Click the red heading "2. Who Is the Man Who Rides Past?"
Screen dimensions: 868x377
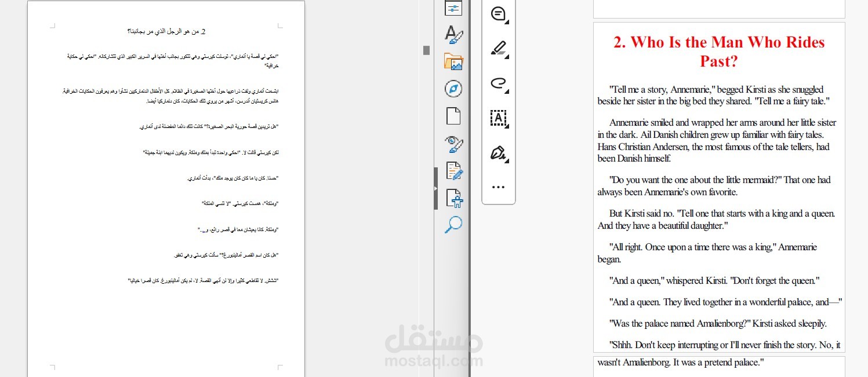(719, 51)
